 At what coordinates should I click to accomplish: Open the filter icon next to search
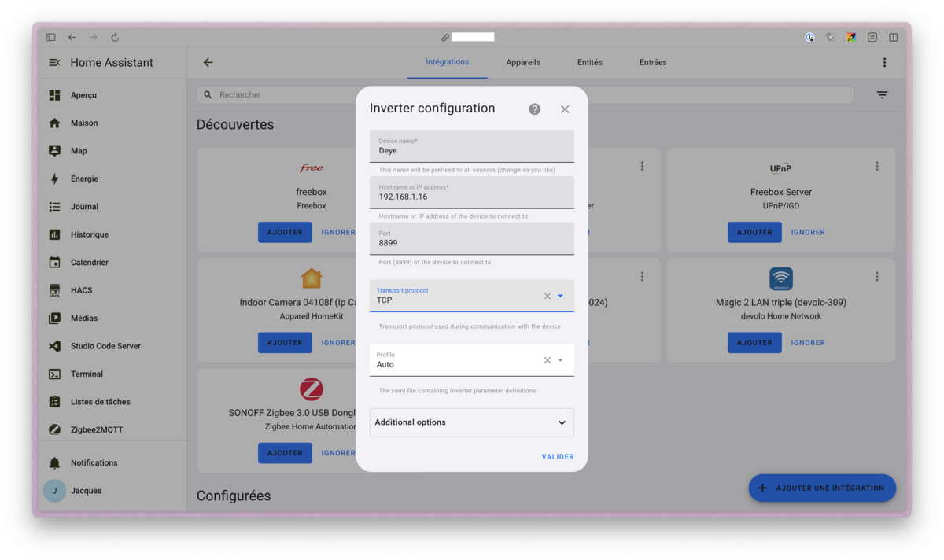(883, 95)
